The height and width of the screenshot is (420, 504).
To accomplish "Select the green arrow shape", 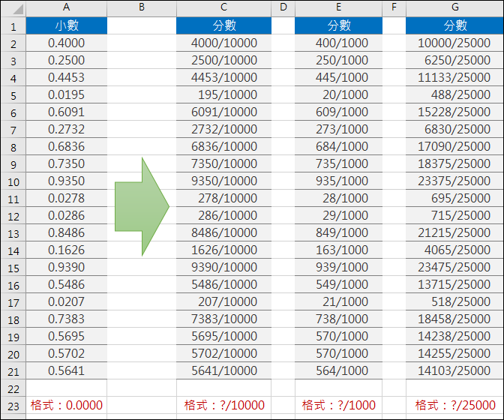I will [142, 207].
